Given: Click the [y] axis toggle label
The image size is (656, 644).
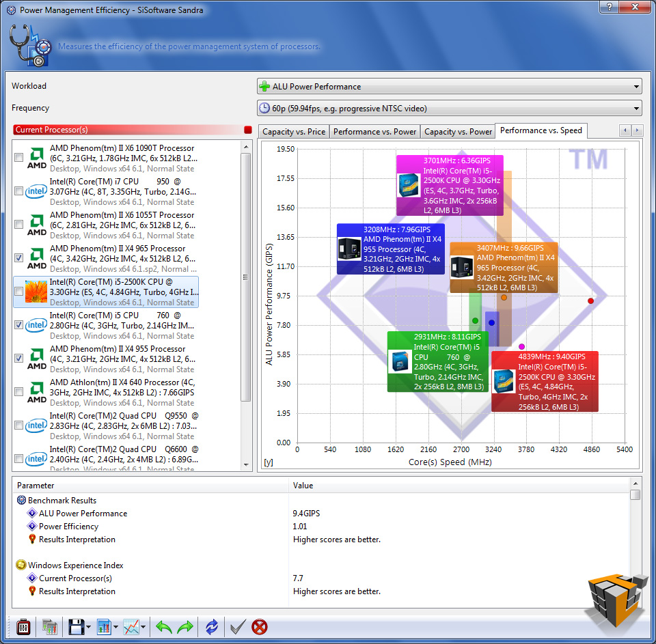Looking at the screenshot, I should pos(269,462).
